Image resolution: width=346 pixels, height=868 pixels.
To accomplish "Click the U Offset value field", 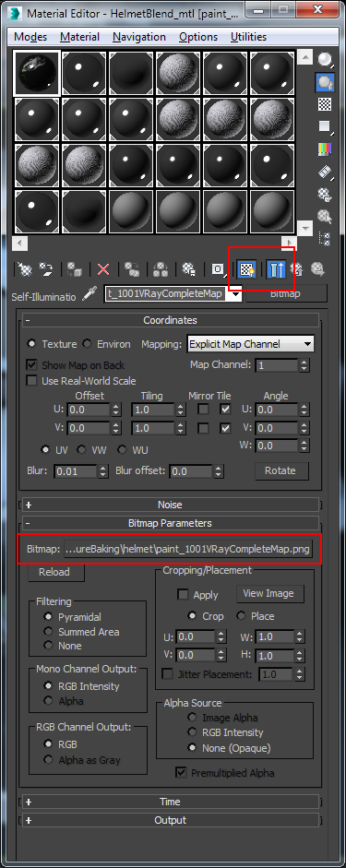I will click(x=88, y=410).
